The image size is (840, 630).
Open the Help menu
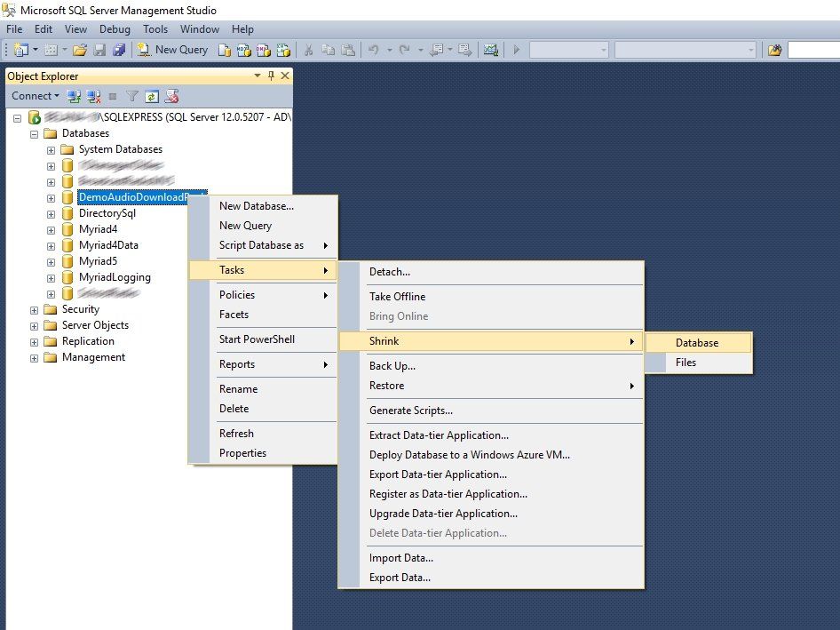click(242, 29)
